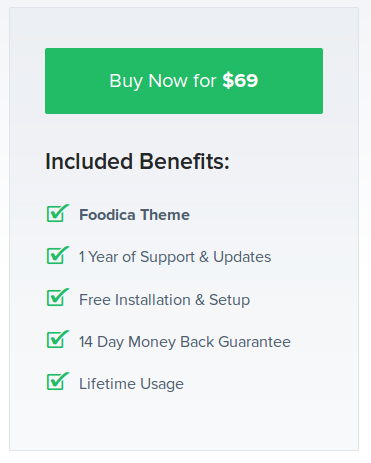Screen dimensions: 371x463
Task: Click the word Usage in the last benefit
Action: (162, 384)
